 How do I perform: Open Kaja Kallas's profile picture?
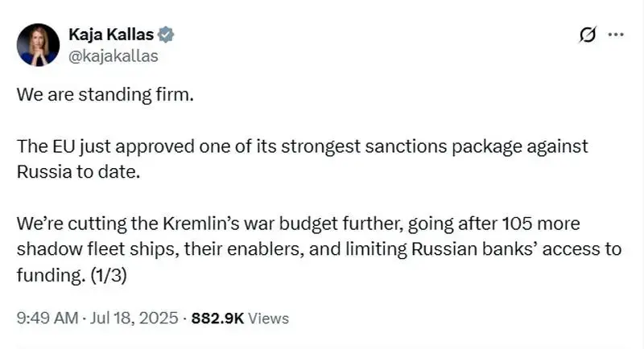(x=38, y=45)
